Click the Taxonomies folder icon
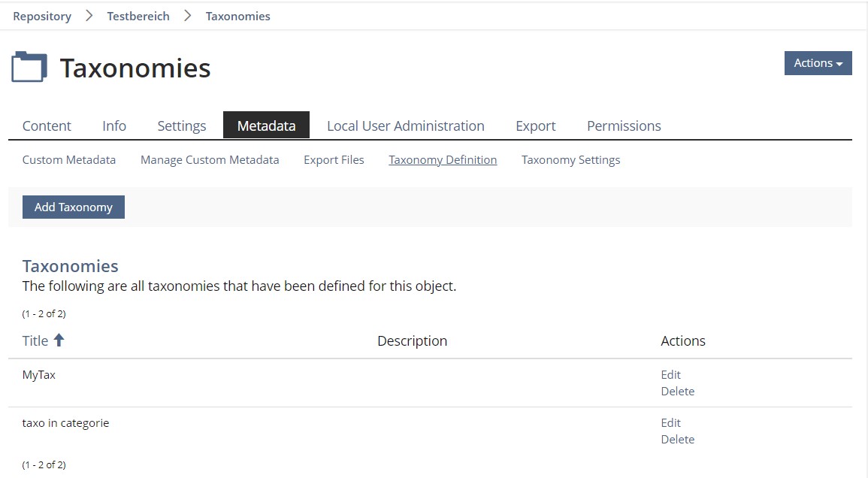 (x=29, y=68)
